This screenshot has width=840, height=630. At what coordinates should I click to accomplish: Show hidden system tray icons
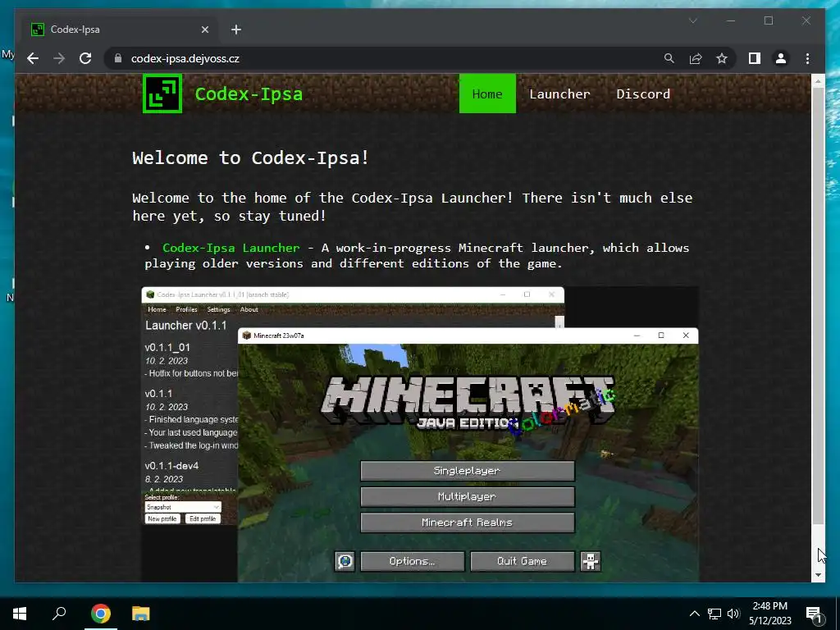(x=694, y=614)
